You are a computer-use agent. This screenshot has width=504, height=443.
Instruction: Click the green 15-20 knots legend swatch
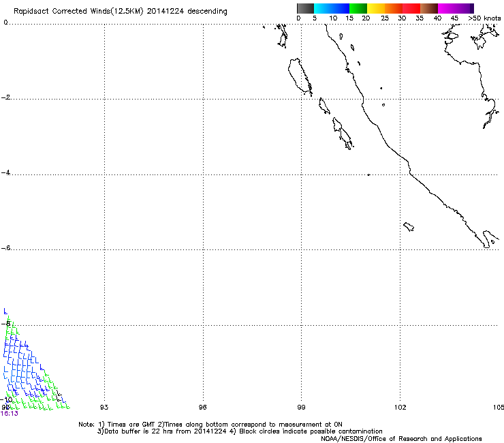coord(358,8)
